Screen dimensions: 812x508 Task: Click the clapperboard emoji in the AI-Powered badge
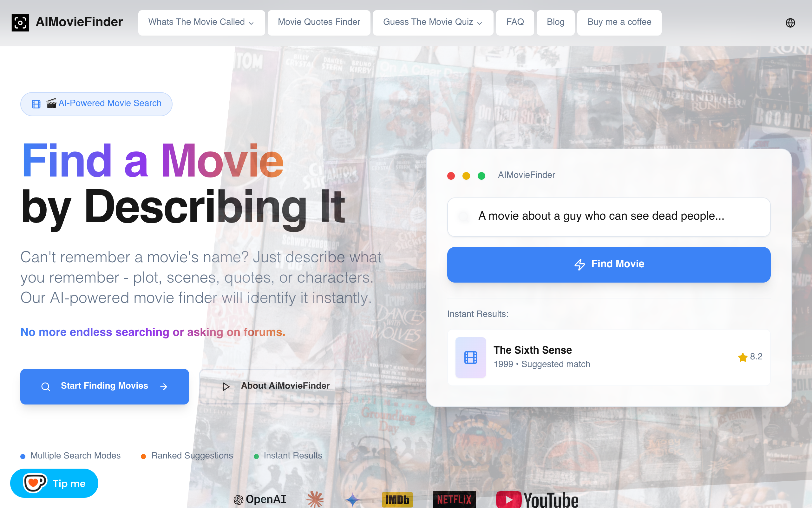(x=51, y=103)
